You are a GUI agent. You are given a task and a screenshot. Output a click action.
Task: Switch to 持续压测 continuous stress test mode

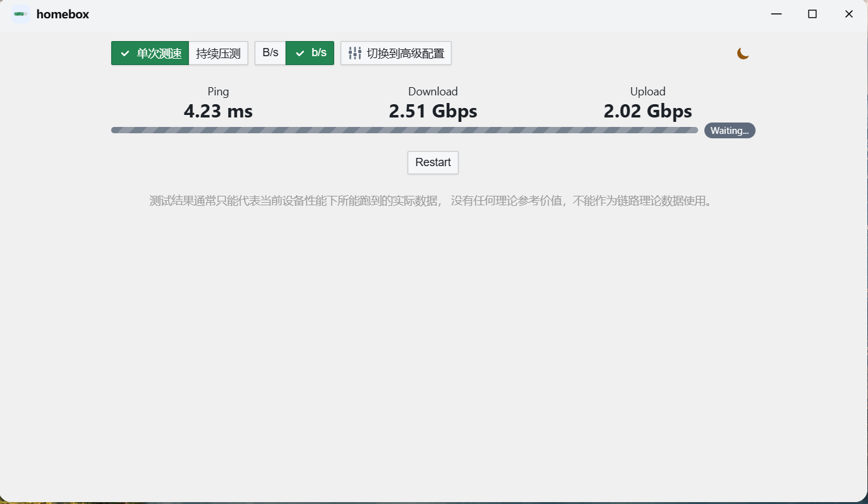[x=219, y=53]
